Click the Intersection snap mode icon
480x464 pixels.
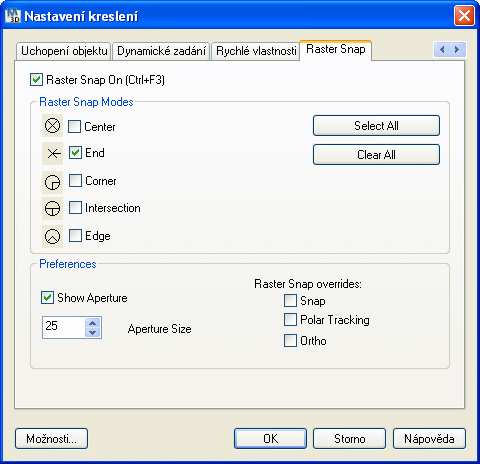(52, 208)
